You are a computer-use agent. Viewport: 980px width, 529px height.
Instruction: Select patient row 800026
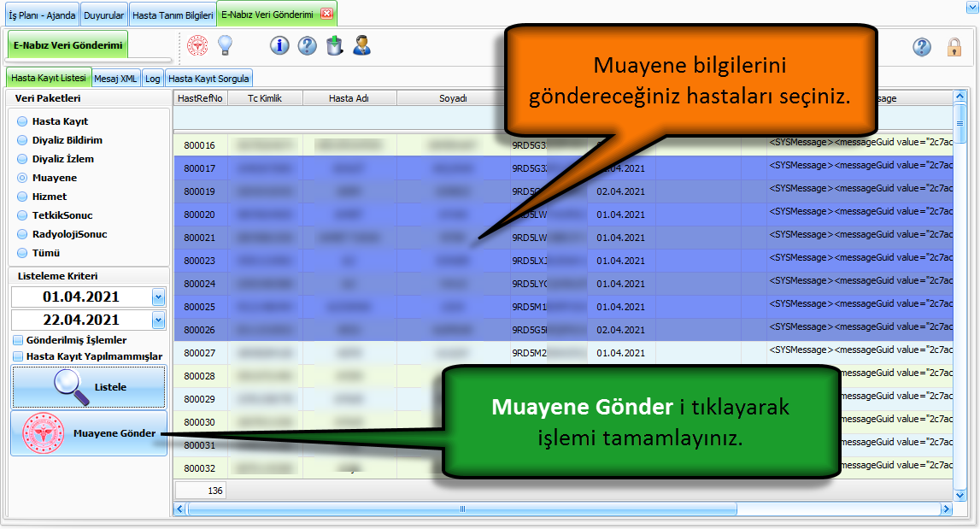(563, 330)
